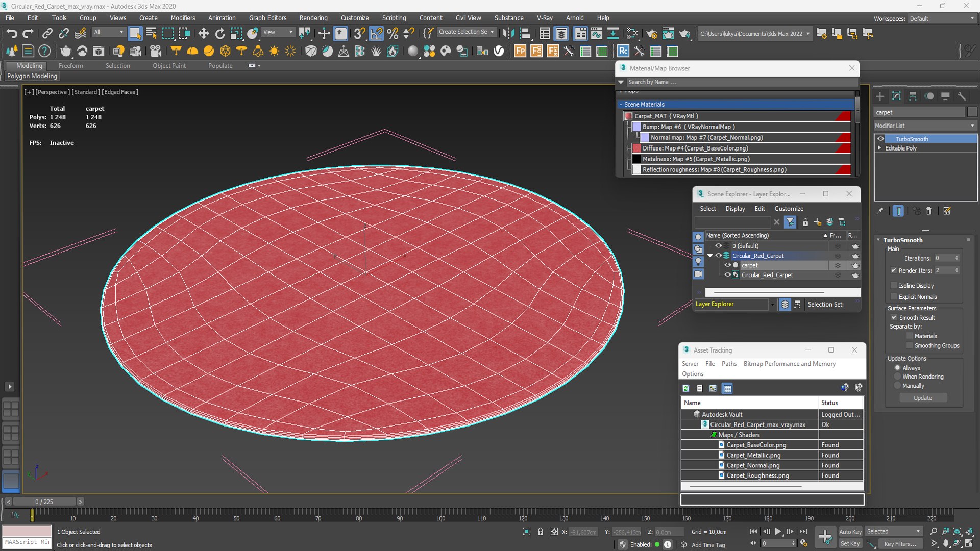Open Key Filters dialog

[900, 544]
